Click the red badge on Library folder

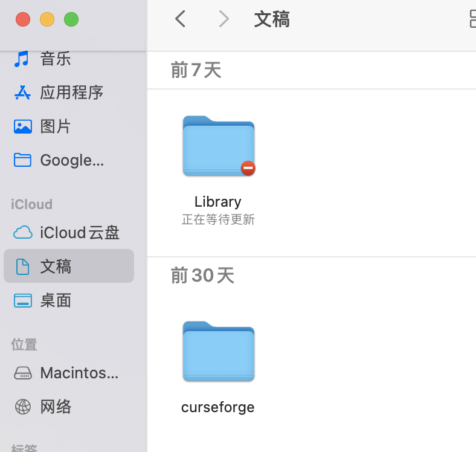(248, 168)
